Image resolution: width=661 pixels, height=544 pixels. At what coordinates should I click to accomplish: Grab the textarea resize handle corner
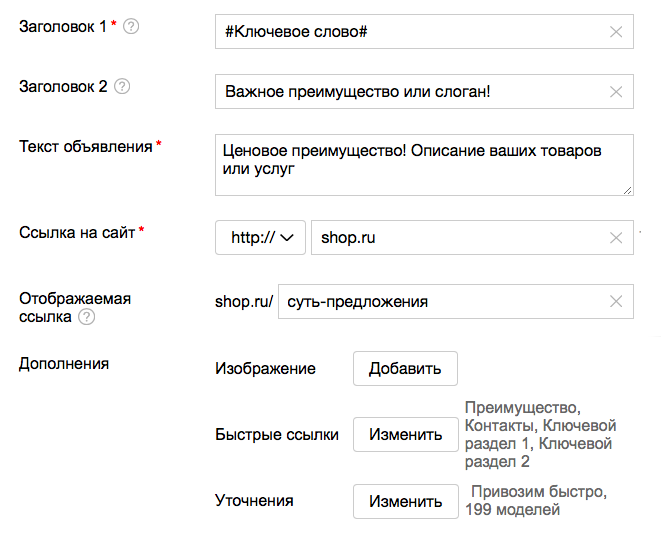point(628,191)
